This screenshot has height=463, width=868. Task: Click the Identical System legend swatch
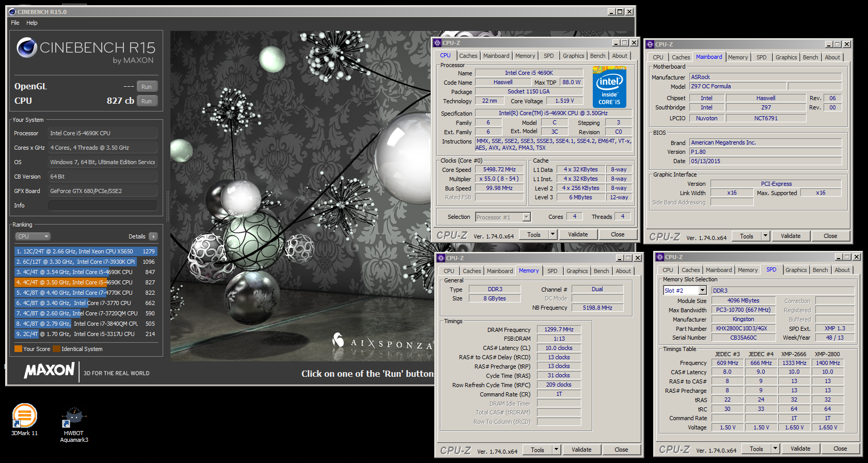pyautogui.click(x=56, y=349)
